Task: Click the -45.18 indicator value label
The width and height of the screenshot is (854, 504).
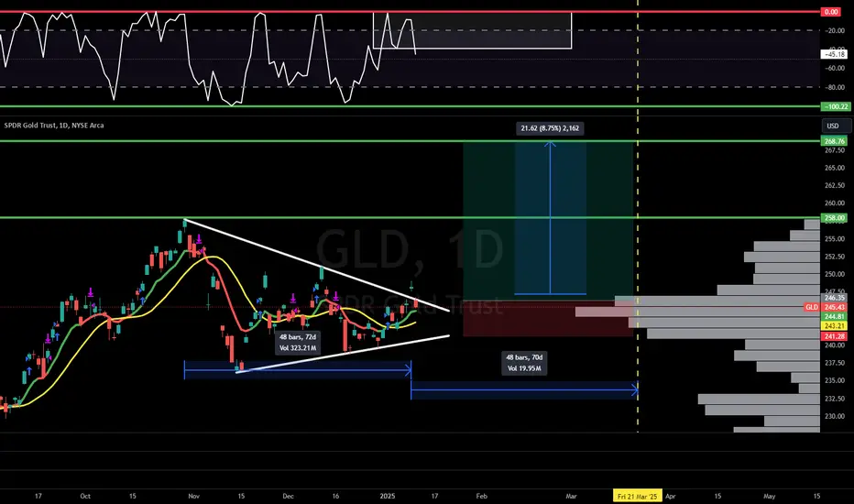Action: [x=835, y=54]
